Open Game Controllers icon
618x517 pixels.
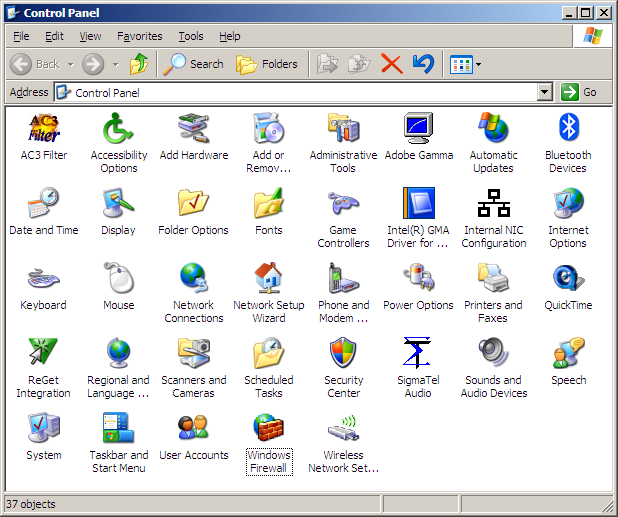click(x=343, y=203)
